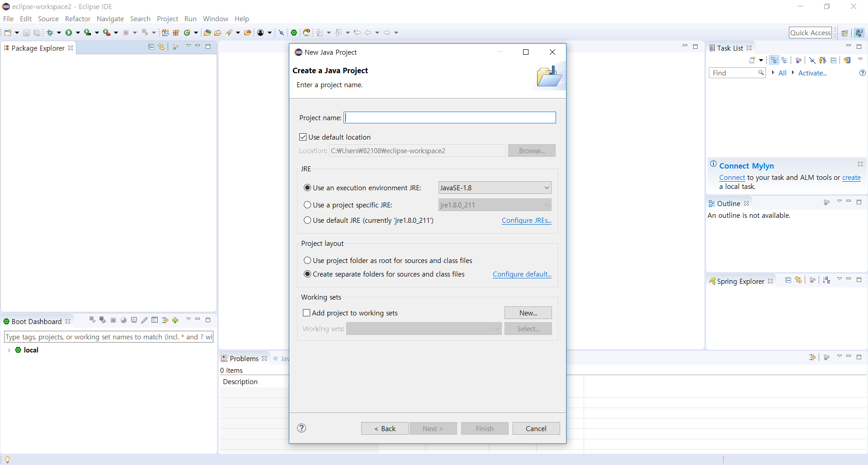
Task: Open the Task List view menu triangle
Action: [x=860, y=59]
